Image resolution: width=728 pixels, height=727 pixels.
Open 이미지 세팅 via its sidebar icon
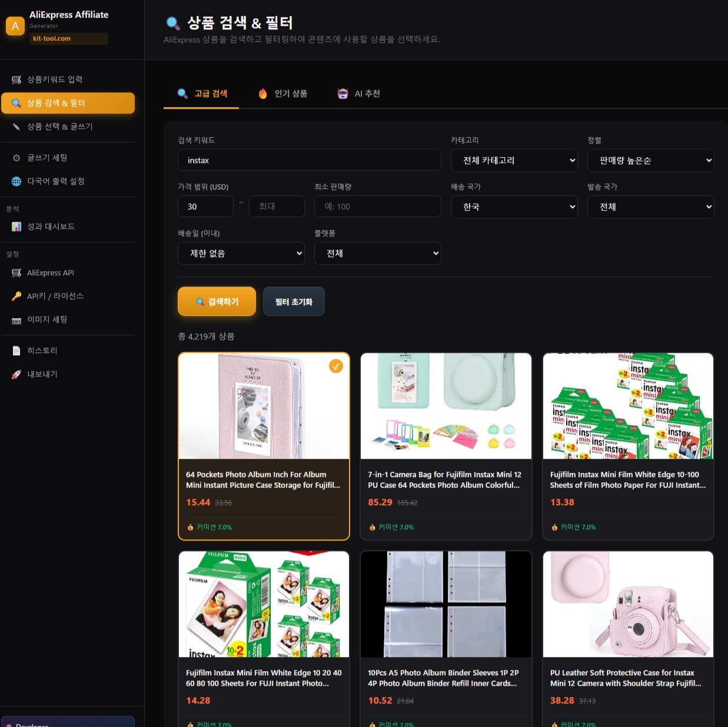(x=16, y=320)
